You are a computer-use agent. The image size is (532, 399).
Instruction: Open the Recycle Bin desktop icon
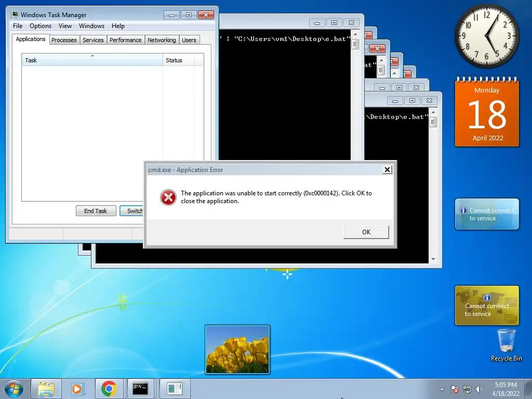coord(506,345)
